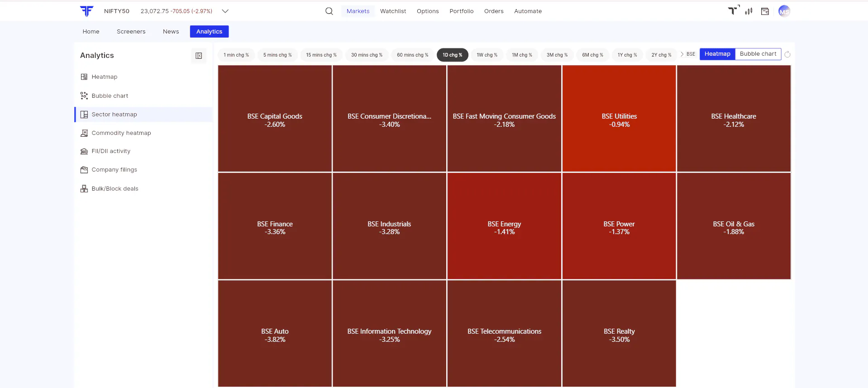Viewport: 868px width, 388px height.
Task: Select the BSE Auto heatmap tile
Action: click(x=275, y=334)
